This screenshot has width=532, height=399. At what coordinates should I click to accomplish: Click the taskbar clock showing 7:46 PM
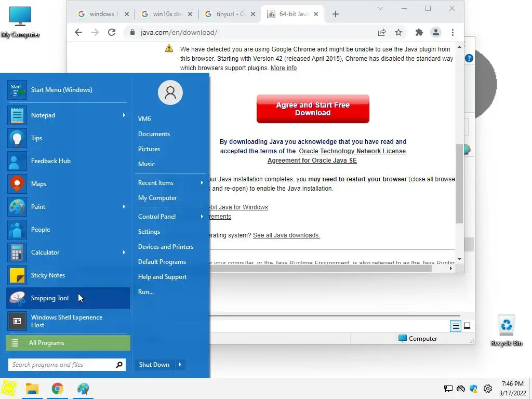512,389
